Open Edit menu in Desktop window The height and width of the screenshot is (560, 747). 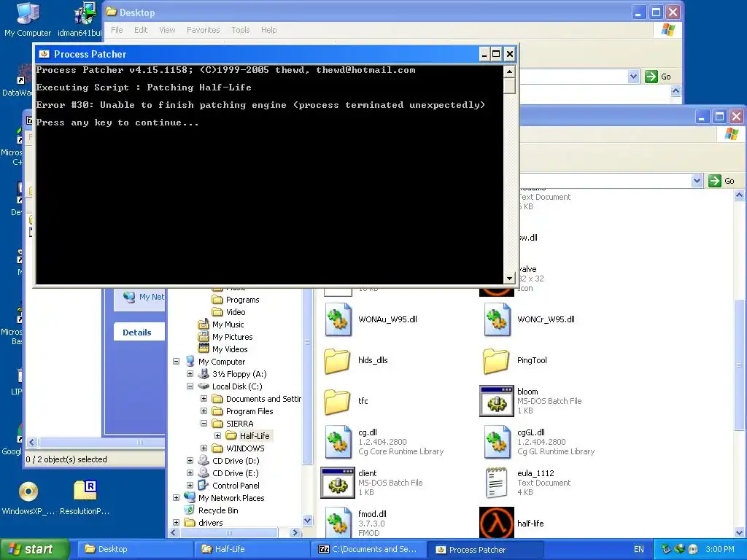click(141, 29)
